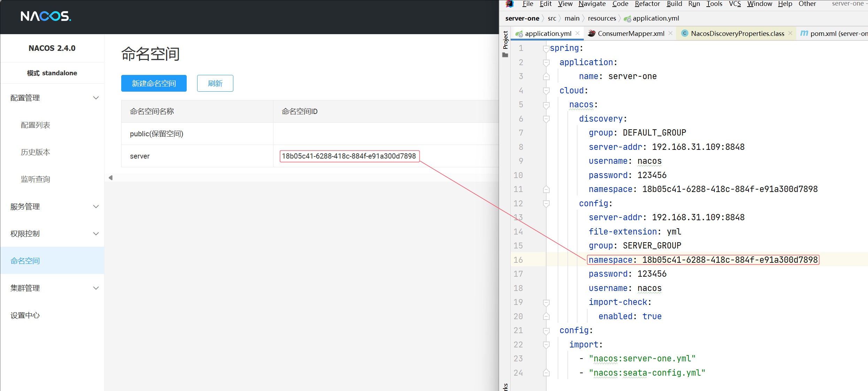
Task: Click application.yml in the breadcrumb path
Action: click(x=655, y=18)
